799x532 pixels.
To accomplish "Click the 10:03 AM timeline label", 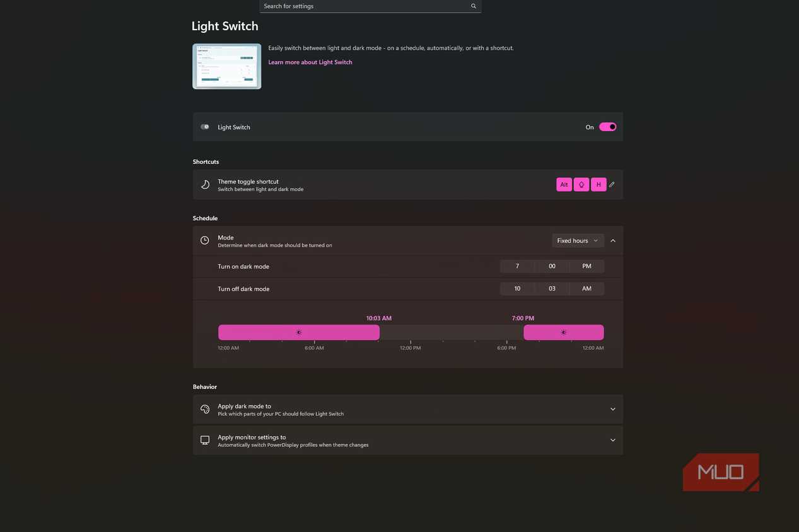I will coord(379,318).
